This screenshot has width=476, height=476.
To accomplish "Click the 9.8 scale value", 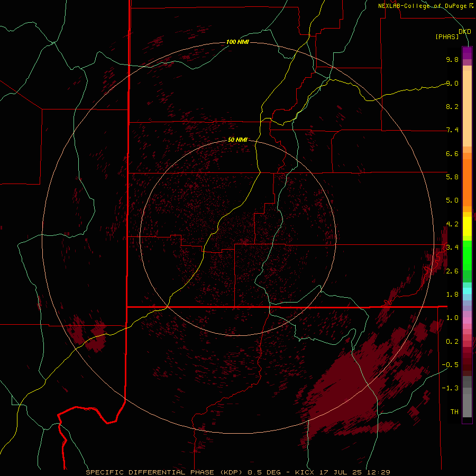I will [x=452, y=59].
